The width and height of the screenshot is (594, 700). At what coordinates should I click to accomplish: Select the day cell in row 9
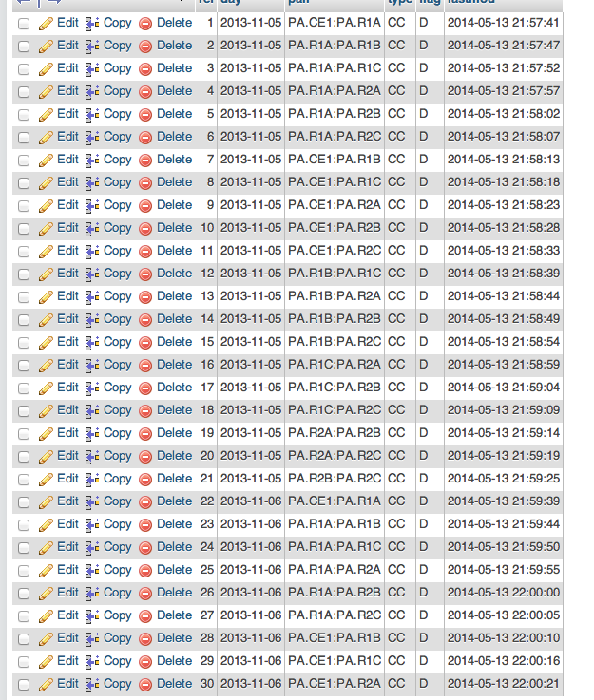tap(251, 204)
